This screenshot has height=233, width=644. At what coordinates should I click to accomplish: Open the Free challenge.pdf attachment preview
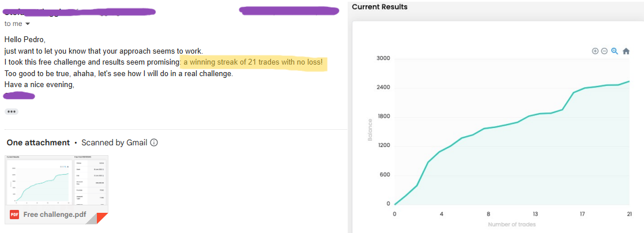pyautogui.click(x=56, y=180)
